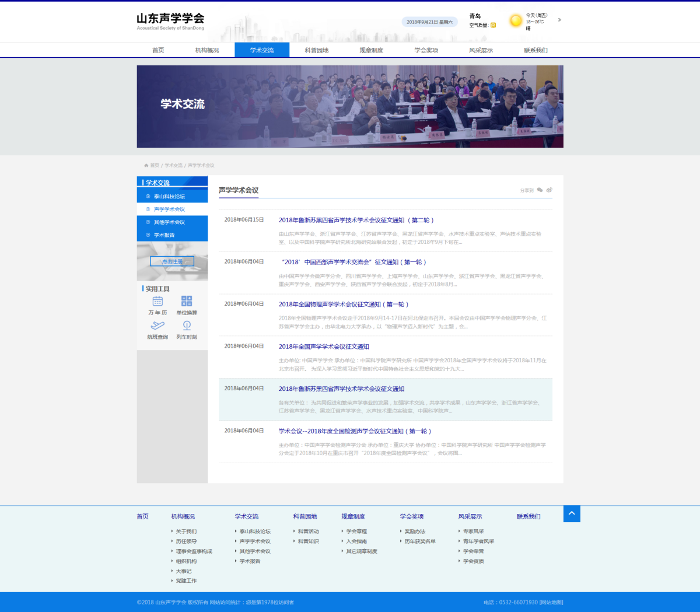Open the 单位换算 unit converter icon
This screenshot has height=612, width=700.
(187, 301)
